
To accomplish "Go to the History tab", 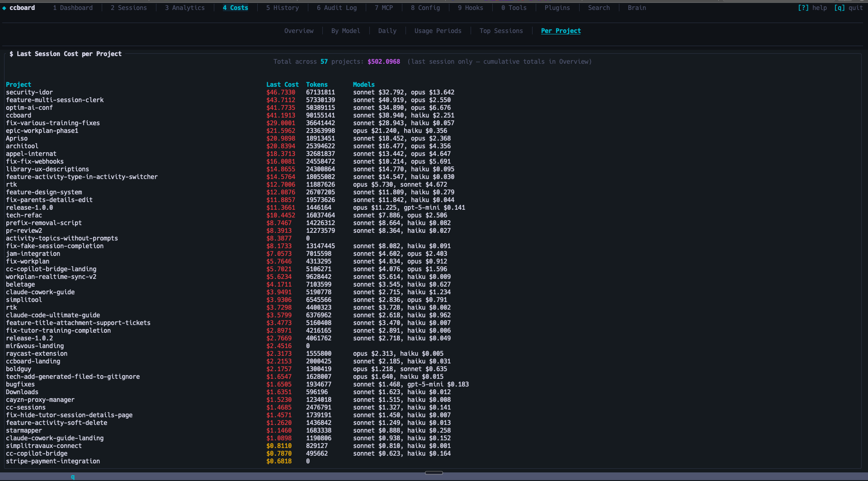I will click(x=283, y=8).
